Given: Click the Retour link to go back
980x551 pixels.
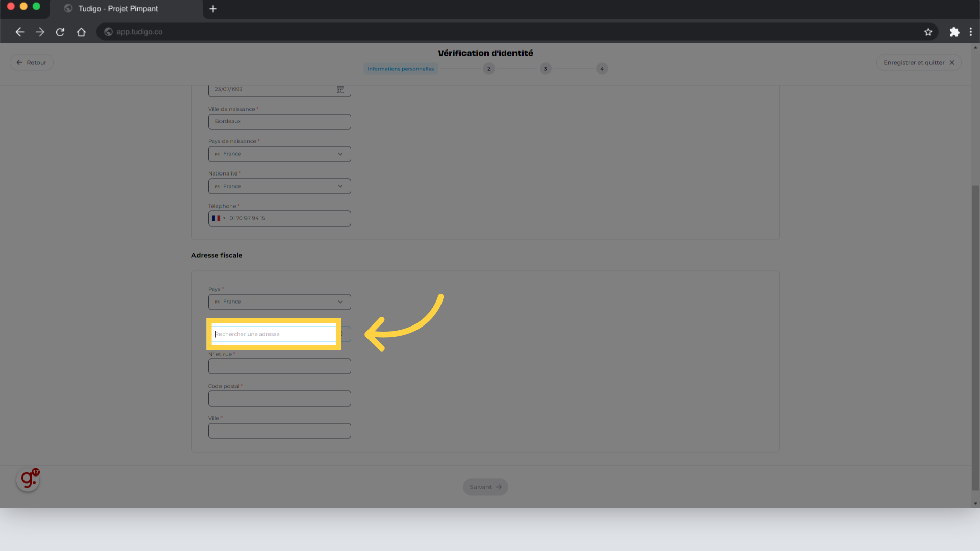Looking at the screenshot, I should tap(30, 63).
